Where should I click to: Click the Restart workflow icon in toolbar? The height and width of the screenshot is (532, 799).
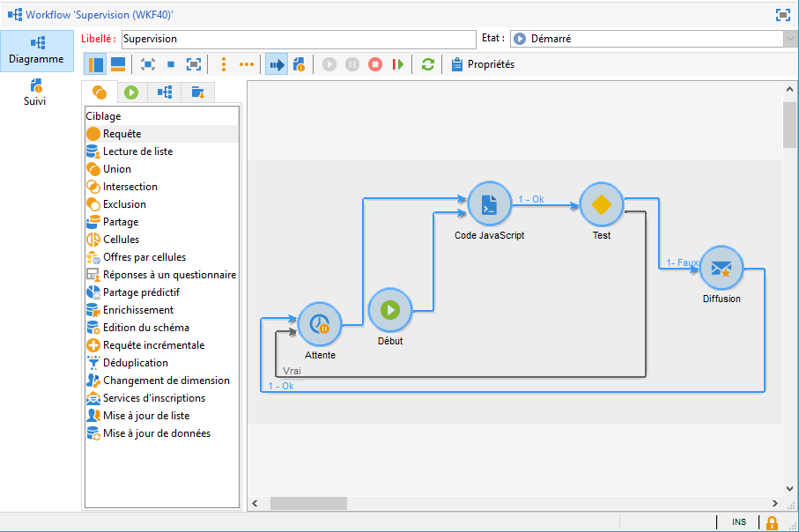[398, 64]
